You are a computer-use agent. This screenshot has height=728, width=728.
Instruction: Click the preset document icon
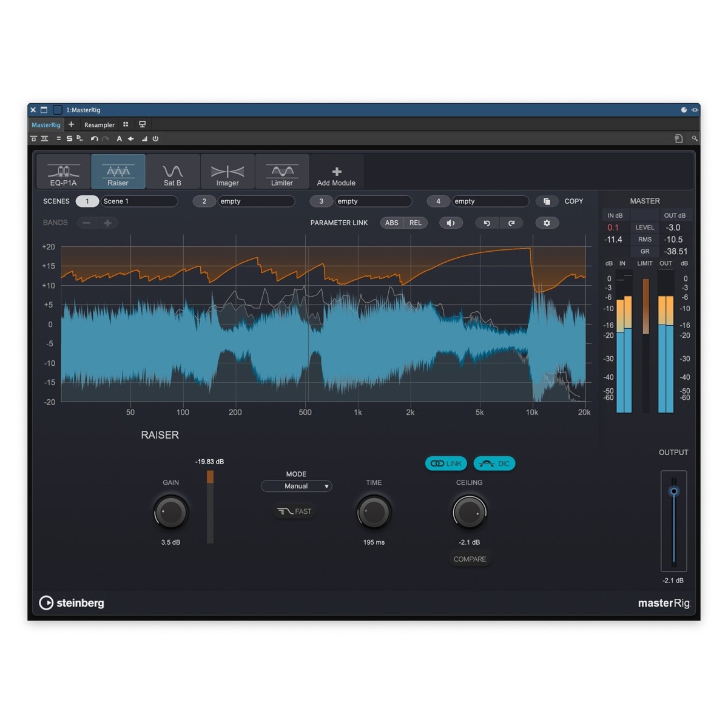coord(679,139)
